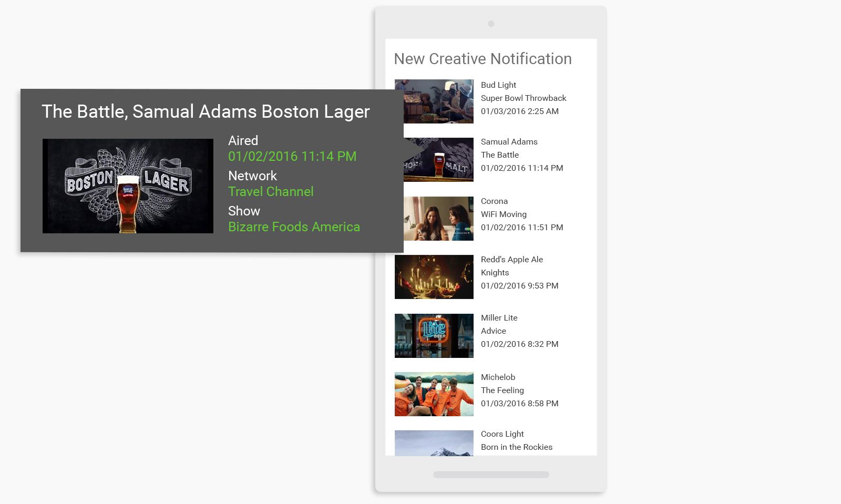
Task: Select the 'Michelob' brand text
Action: point(498,377)
